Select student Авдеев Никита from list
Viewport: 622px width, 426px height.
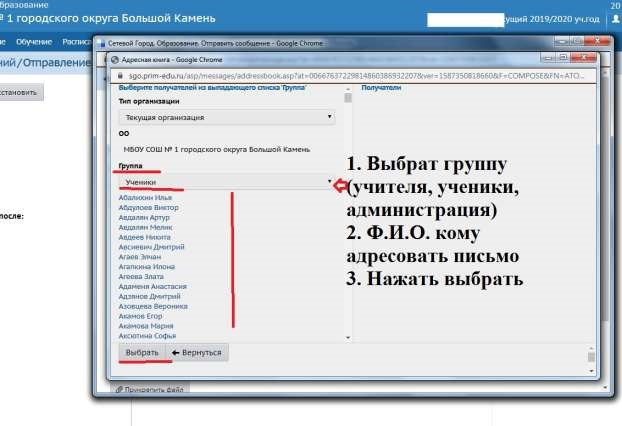144,237
